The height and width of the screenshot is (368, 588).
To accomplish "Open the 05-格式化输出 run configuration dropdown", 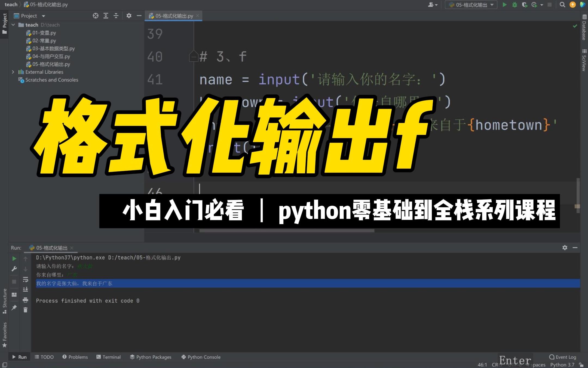I will 471,5.
